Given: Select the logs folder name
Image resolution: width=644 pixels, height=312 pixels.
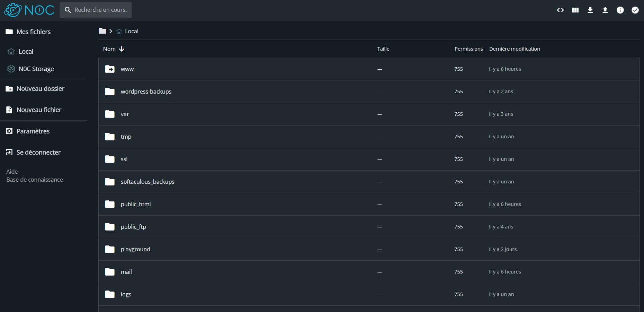Looking at the screenshot, I should (x=126, y=294).
